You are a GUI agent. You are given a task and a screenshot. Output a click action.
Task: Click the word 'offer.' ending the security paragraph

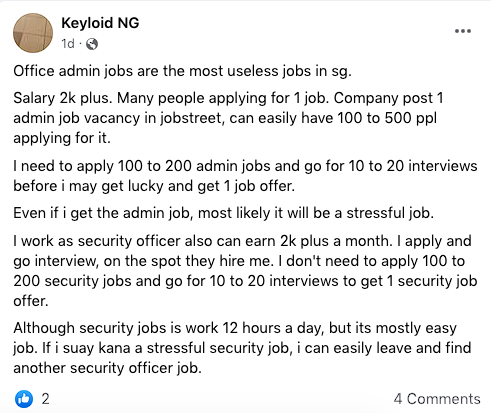coord(31,301)
